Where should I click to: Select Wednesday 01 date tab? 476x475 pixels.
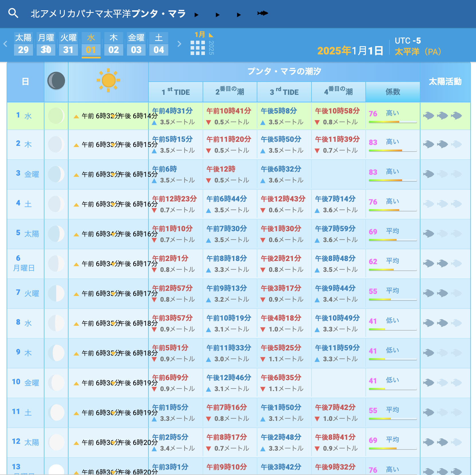coord(91,44)
